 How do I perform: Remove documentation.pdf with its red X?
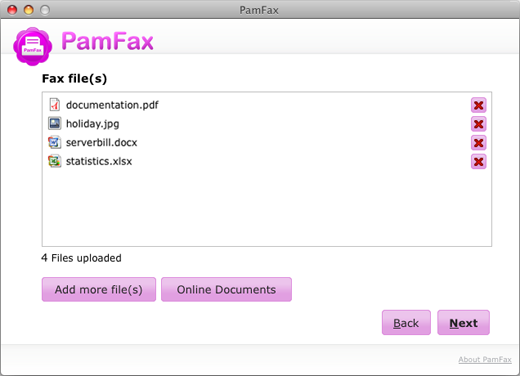point(478,105)
